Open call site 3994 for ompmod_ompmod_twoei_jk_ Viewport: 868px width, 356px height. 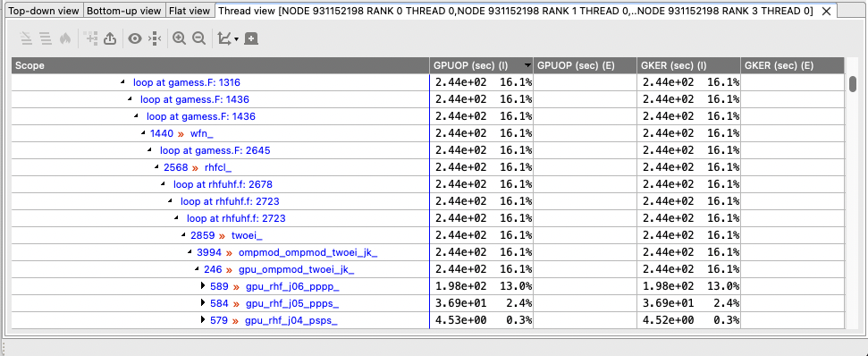click(208, 252)
